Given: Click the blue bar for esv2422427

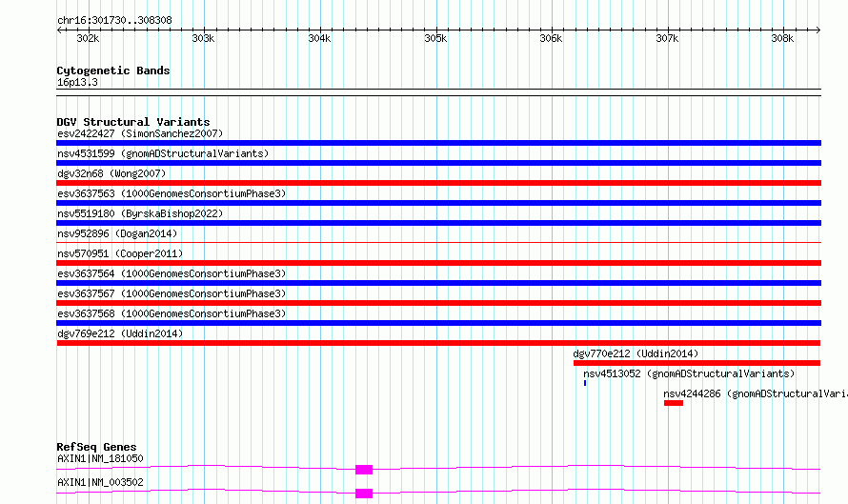Looking at the screenshot, I should point(438,143).
